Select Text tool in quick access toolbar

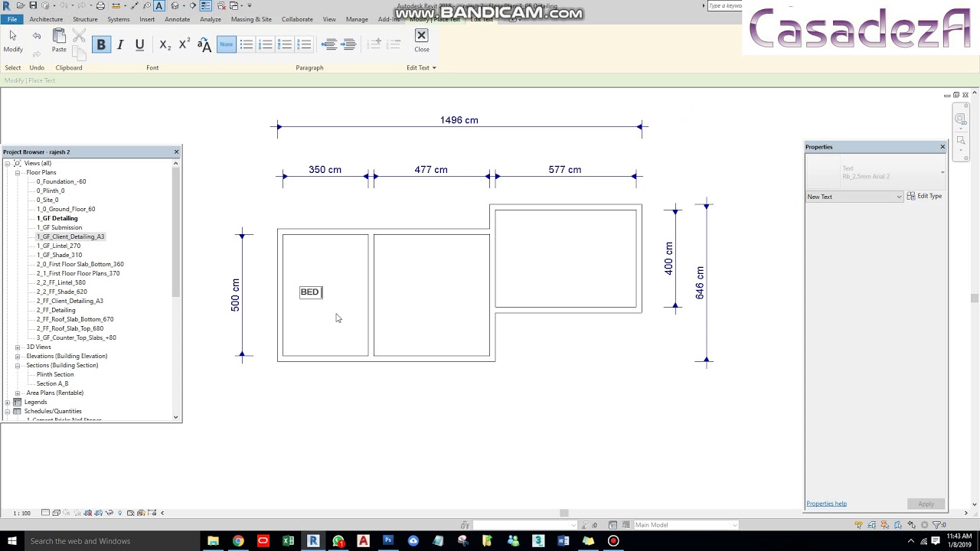tap(159, 5)
